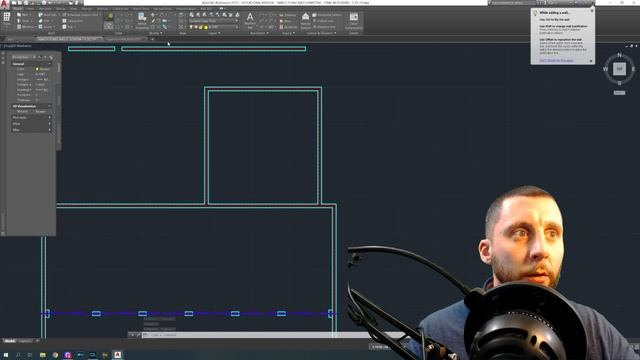640x360 pixels.
Task: Select the Multiline Text tool
Action: 250,20
